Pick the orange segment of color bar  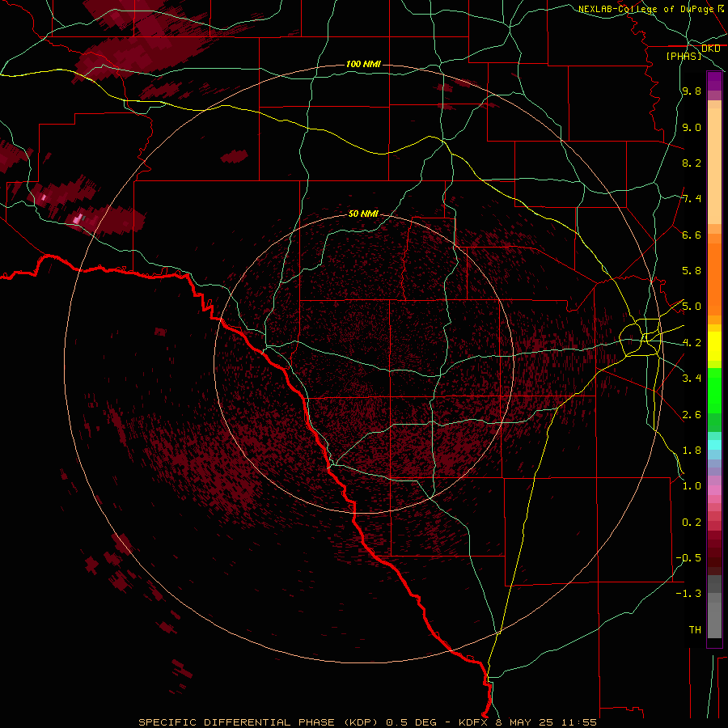[x=714, y=280]
